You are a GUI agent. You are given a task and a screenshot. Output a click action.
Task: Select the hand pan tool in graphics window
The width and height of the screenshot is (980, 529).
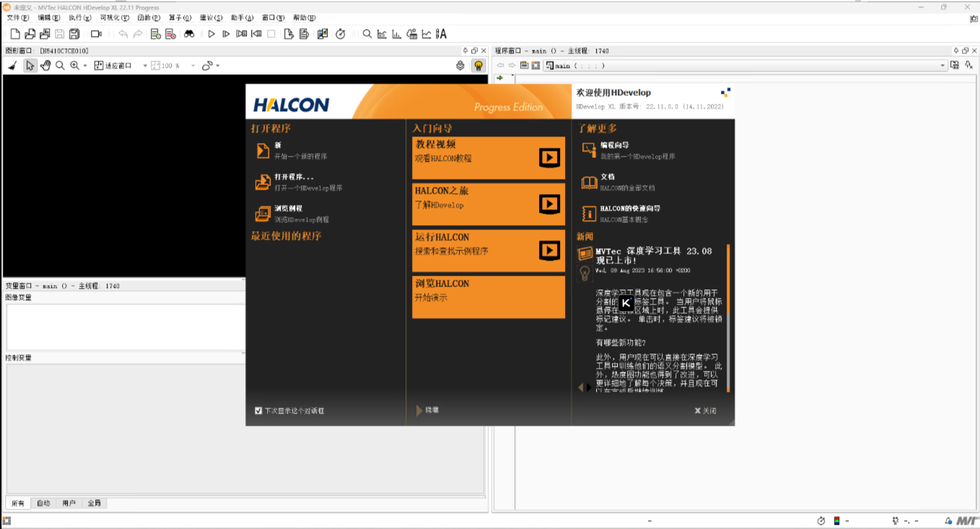click(x=45, y=65)
